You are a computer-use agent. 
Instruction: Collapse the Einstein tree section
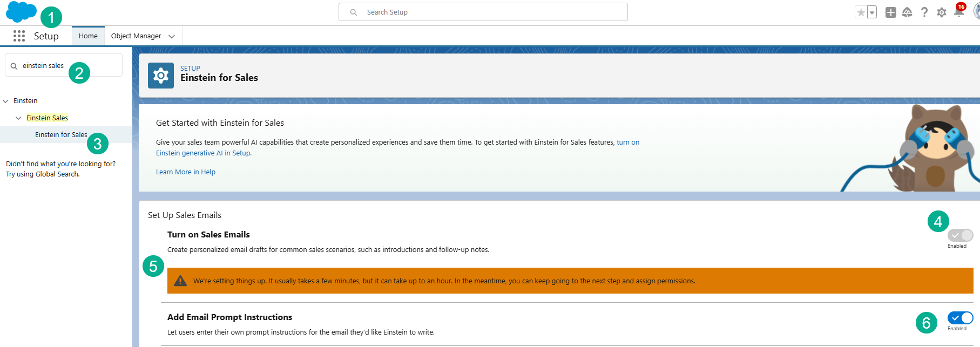click(6, 101)
